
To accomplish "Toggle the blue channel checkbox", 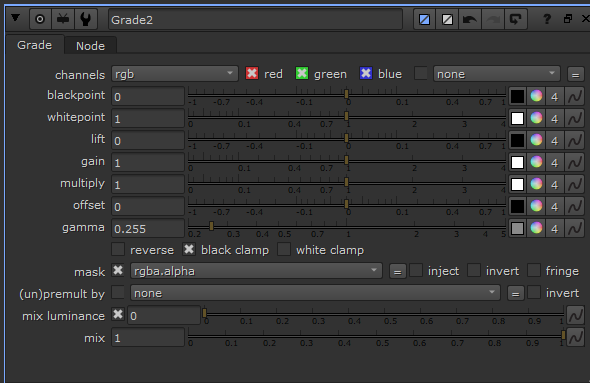I will (x=366, y=73).
